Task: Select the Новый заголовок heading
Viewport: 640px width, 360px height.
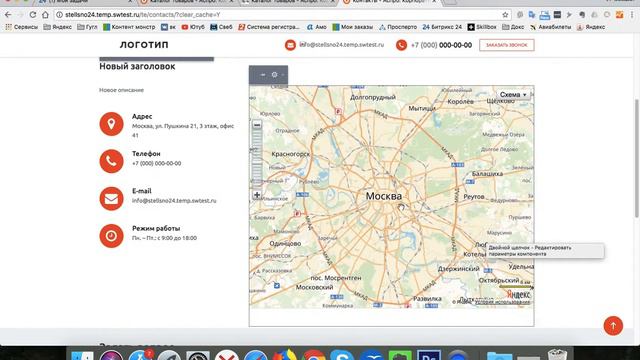Action: point(137,66)
